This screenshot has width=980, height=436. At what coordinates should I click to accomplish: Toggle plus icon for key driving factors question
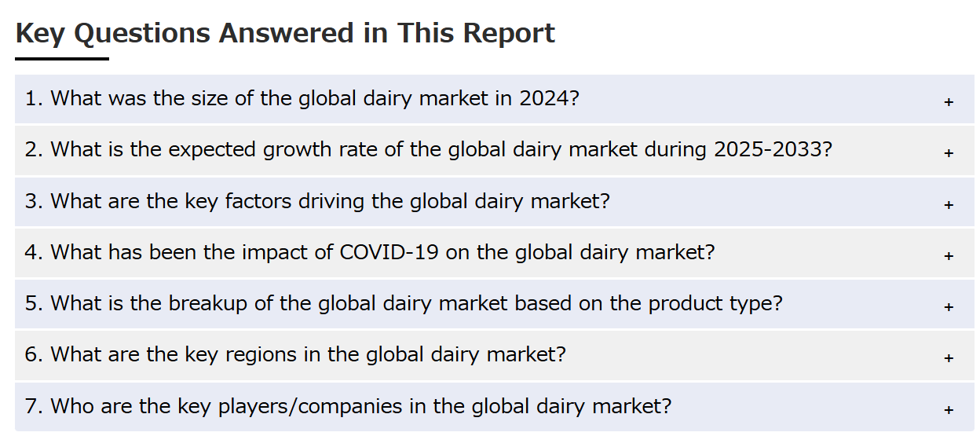click(949, 205)
